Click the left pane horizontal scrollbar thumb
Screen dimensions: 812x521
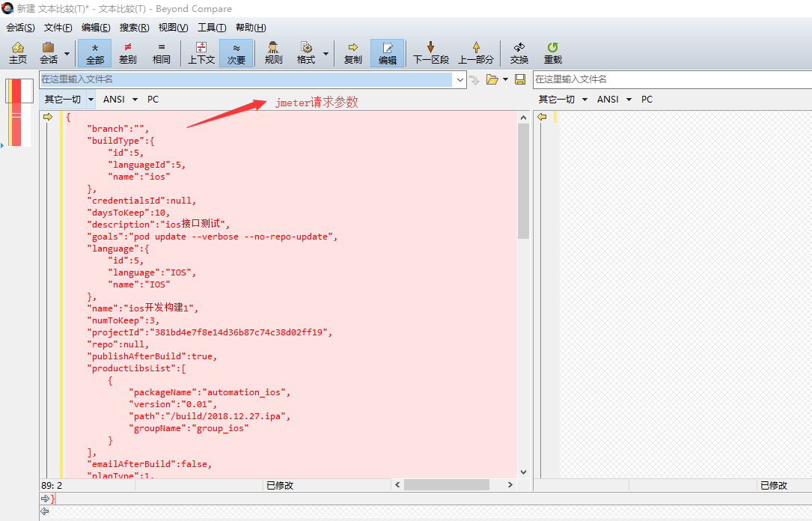click(447, 485)
